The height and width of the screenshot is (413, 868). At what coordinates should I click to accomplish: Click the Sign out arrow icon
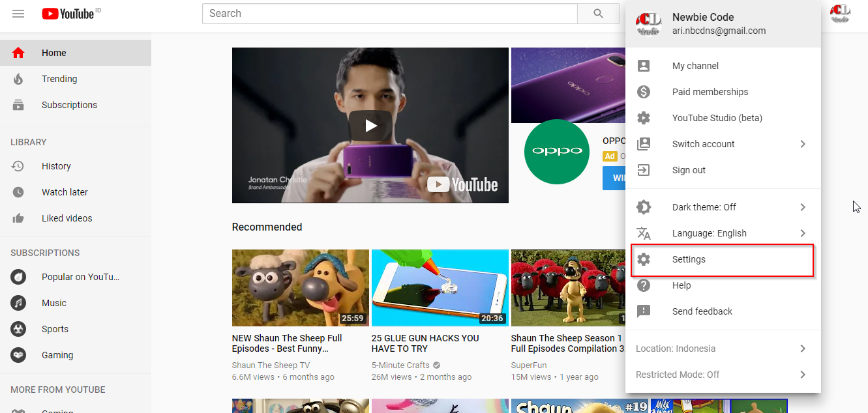tap(644, 170)
